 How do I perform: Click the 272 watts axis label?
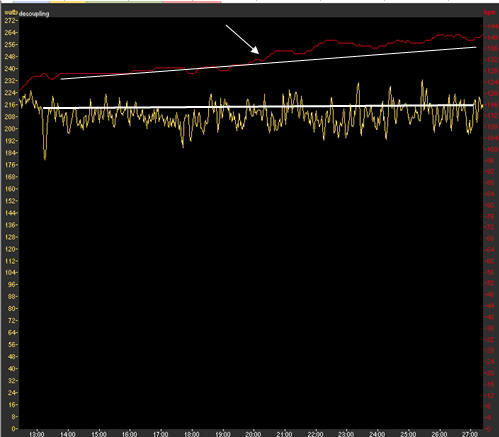tap(10, 21)
